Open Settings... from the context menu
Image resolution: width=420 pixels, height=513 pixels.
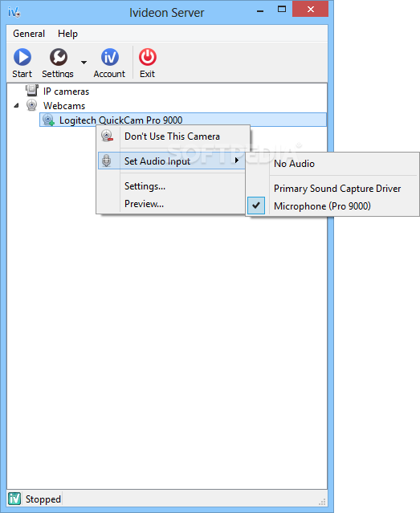145,186
